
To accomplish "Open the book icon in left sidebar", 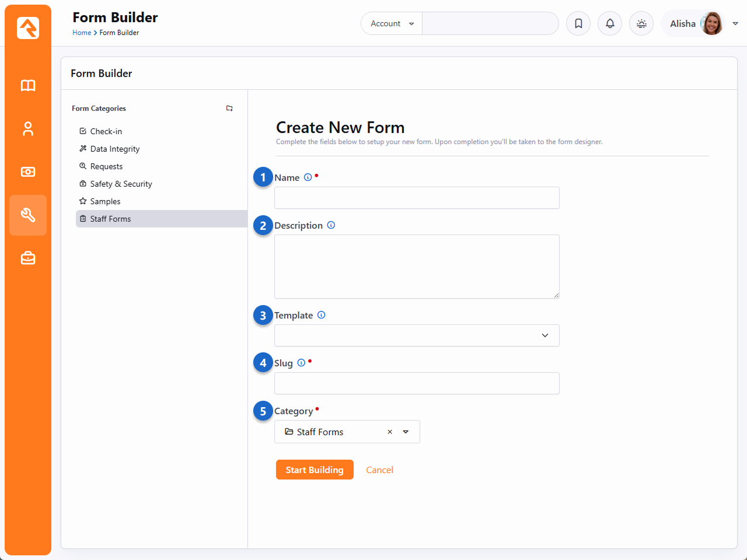I will pos(28,86).
